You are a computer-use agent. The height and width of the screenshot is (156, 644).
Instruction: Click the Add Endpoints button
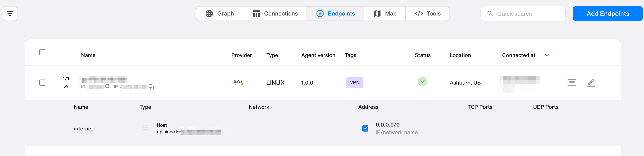[x=608, y=14]
